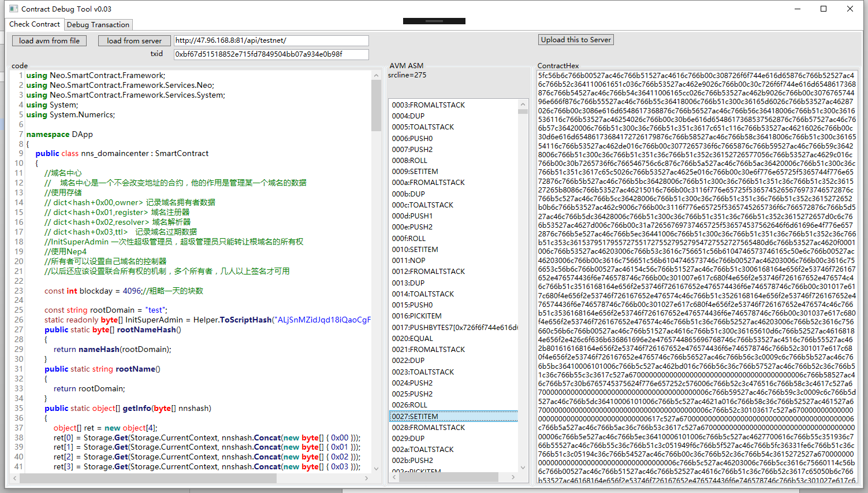This screenshot has width=868, height=493.
Task: Click the txid input field
Action: [x=271, y=53]
